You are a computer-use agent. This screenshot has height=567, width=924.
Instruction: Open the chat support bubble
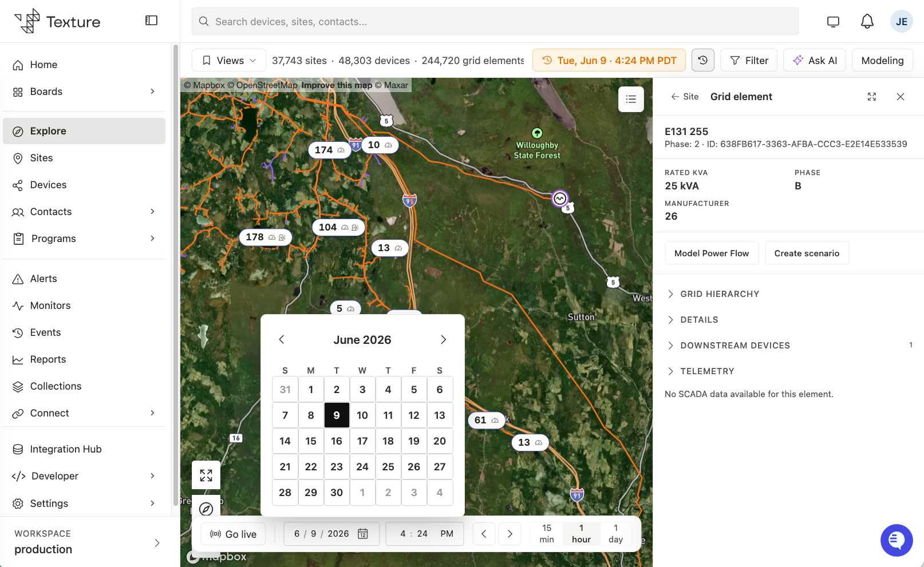point(897,540)
